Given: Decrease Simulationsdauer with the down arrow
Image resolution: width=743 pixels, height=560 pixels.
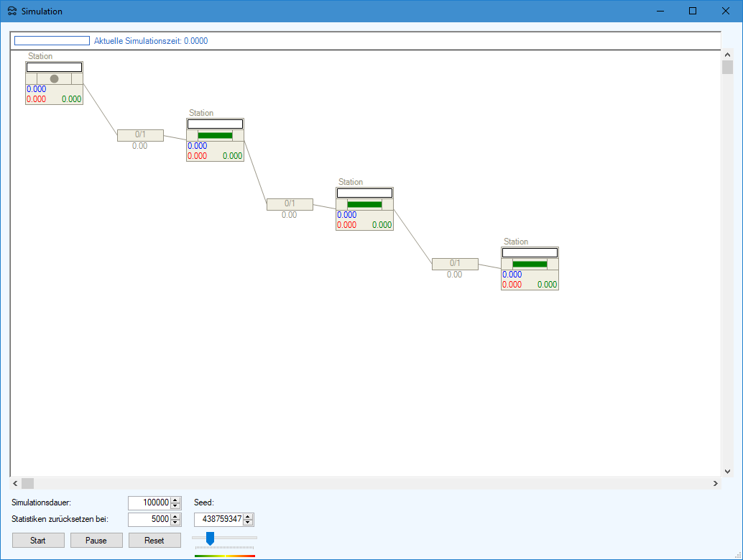Looking at the screenshot, I should click(x=175, y=505).
